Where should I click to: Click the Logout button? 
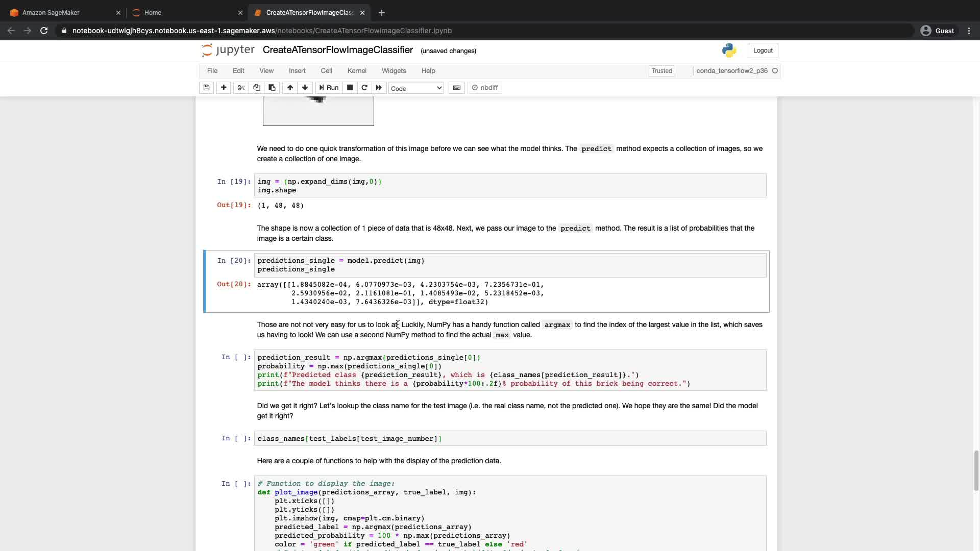pyautogui.click(x=763, y=51)
